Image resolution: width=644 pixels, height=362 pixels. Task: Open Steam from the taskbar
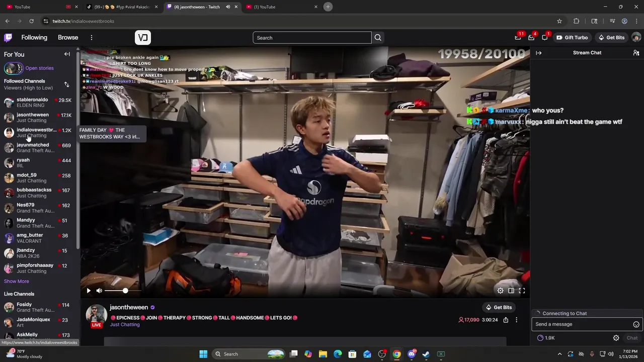coord(426,354)
